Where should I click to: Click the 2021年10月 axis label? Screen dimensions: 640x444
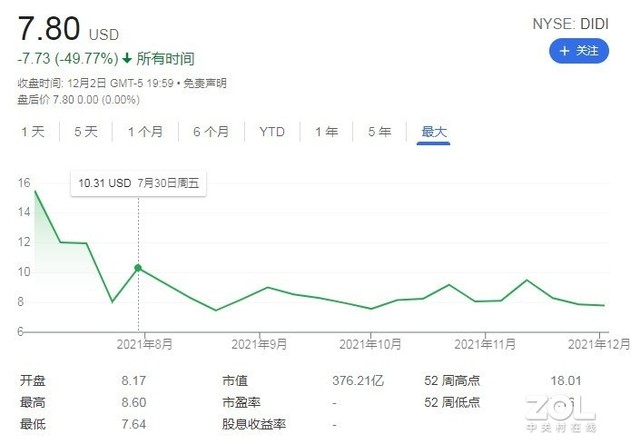pos(370,344)
